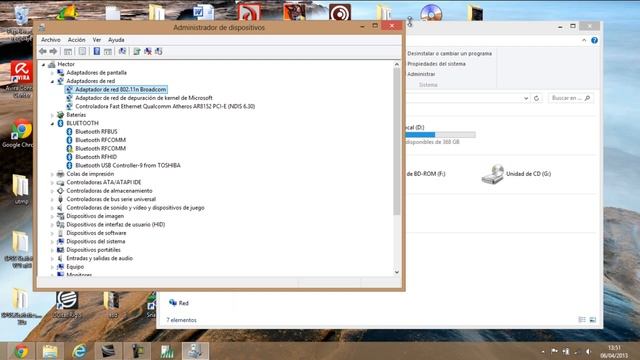Viewport: 640px width, 360px height.
Task: Collapse the BLUETOOTH node
Action: point(52,124)
